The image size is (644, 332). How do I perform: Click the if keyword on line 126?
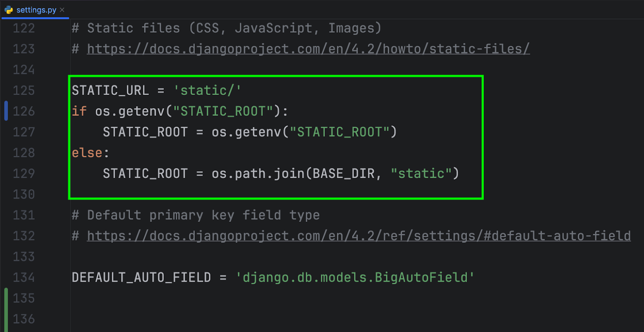(79, 111)
